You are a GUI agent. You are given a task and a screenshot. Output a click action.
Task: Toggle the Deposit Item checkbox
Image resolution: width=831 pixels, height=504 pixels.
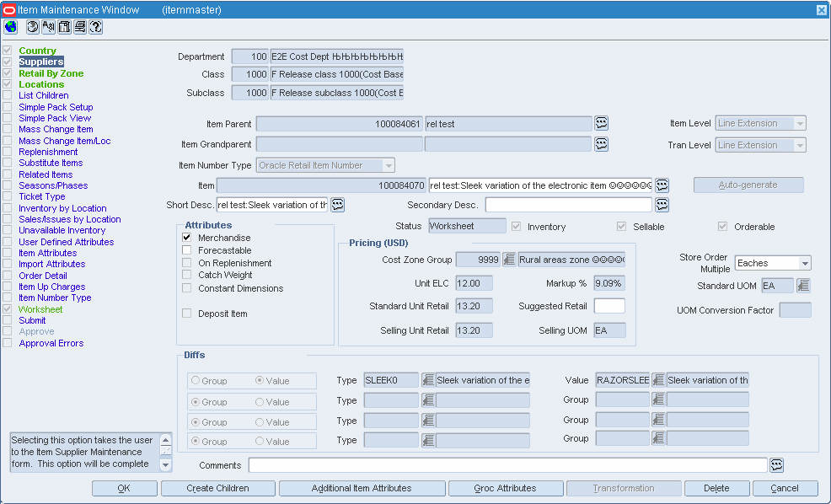(186, 314)
